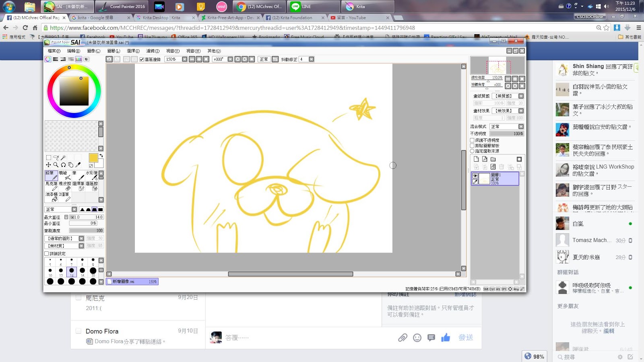Screen dimensions: 644x362
Task: Open the 編輯(E) edit menu
Action: 74,51
